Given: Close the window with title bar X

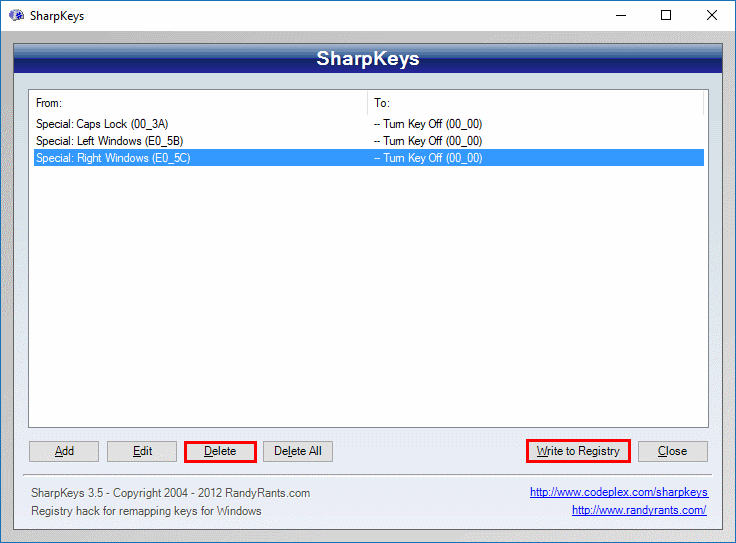Looking at the screenshot, I should [x=712, y=15].
